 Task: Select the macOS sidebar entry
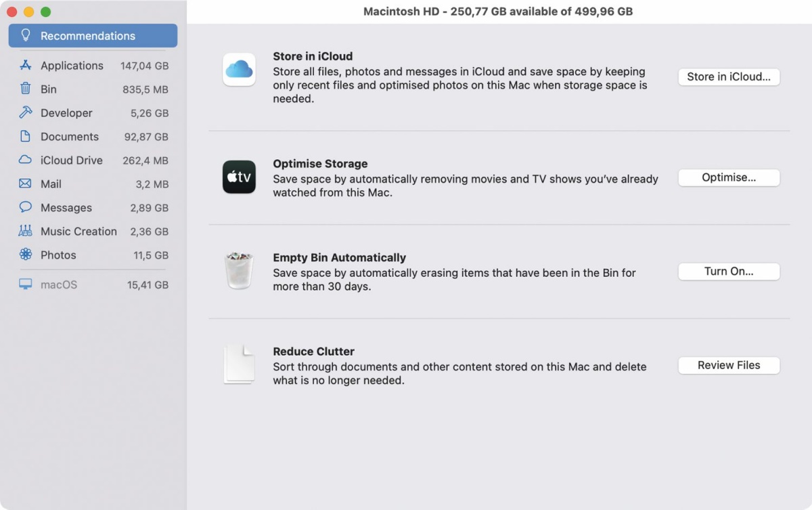click(93, 284)
